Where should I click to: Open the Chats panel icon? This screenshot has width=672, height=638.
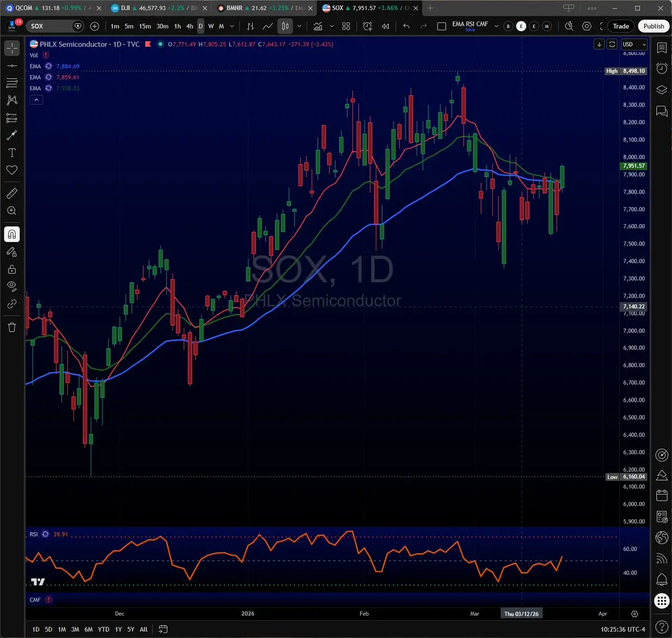(x=661, y=111)
